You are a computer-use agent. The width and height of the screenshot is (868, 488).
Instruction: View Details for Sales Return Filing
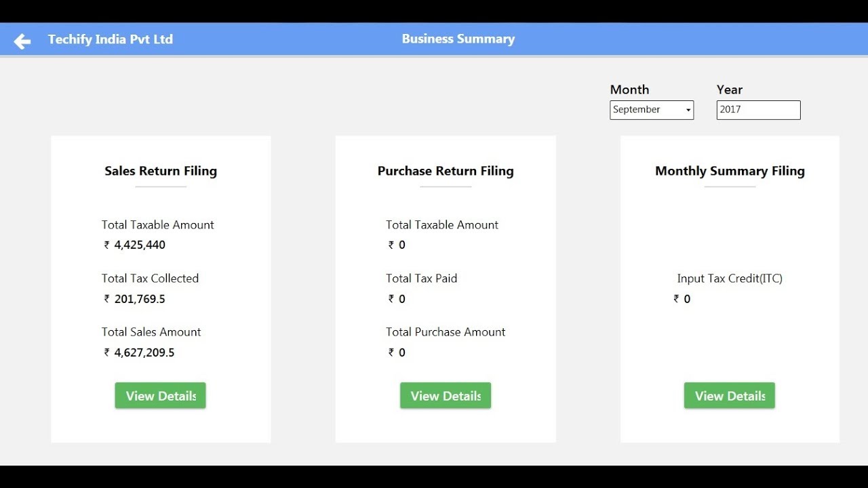click(x=160, y=396)
